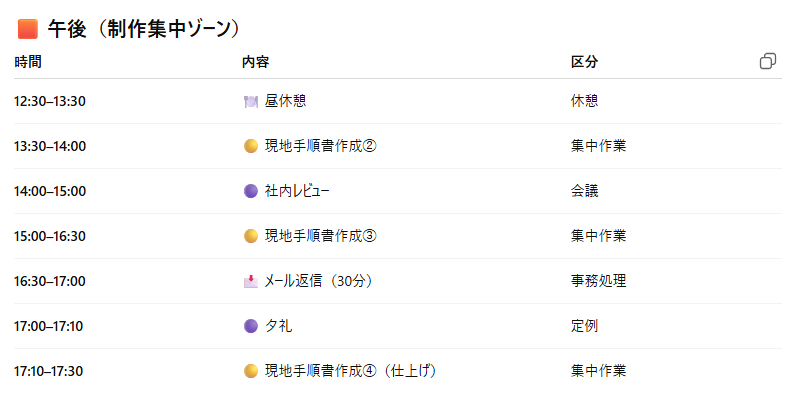Click the メール返信（30分） entry text

(x=318, y=281)
